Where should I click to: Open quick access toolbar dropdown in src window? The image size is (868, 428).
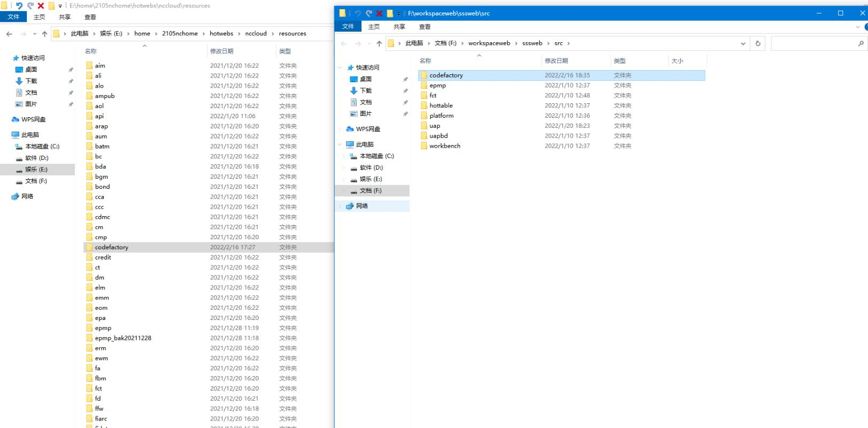click(398, 14)
